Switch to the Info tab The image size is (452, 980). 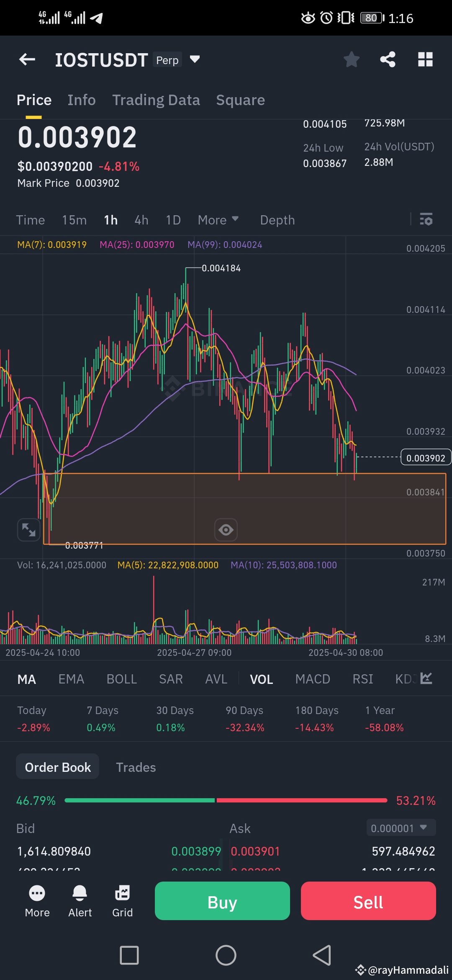pyautogui.click(x=82, y=100)
